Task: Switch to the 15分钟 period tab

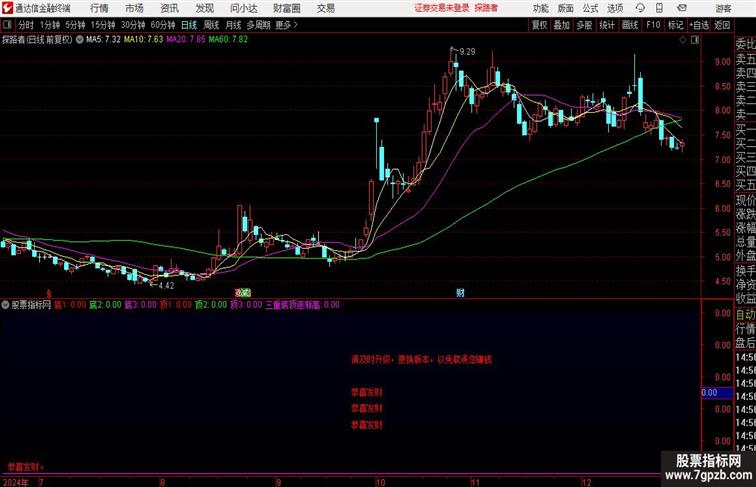Action: (x=103, y=25)
